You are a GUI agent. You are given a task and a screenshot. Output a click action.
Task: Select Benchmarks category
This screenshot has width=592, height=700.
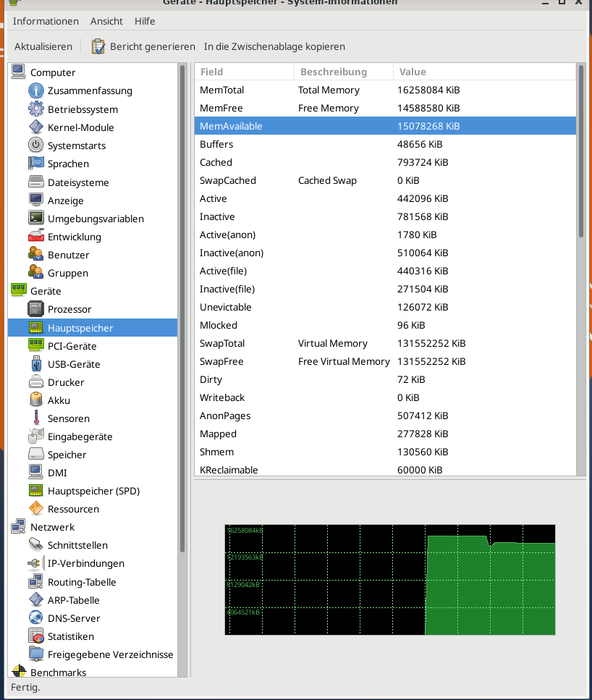pyautogui.click(x=58, y=672)
